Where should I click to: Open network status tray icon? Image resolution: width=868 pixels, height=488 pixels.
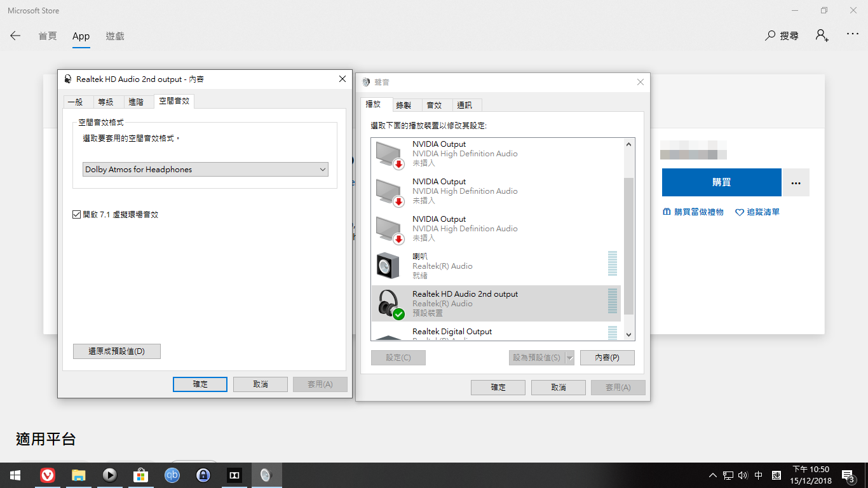pyautogui.click(x=728, y=475)
